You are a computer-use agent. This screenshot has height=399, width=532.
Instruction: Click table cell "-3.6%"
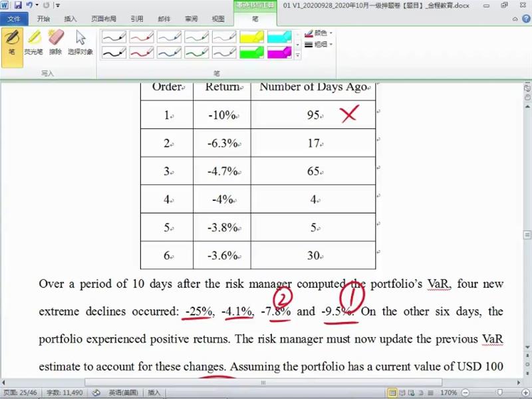pos(222,255)
